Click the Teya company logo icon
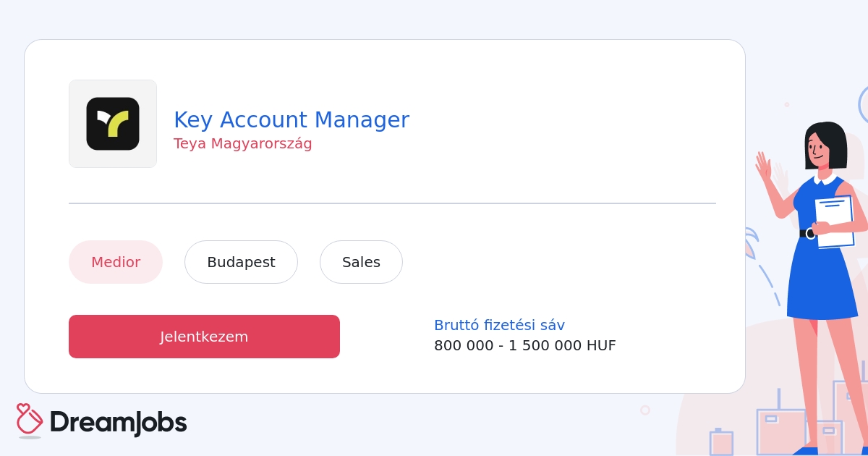The image size is (868, 456). pos(113,123)
